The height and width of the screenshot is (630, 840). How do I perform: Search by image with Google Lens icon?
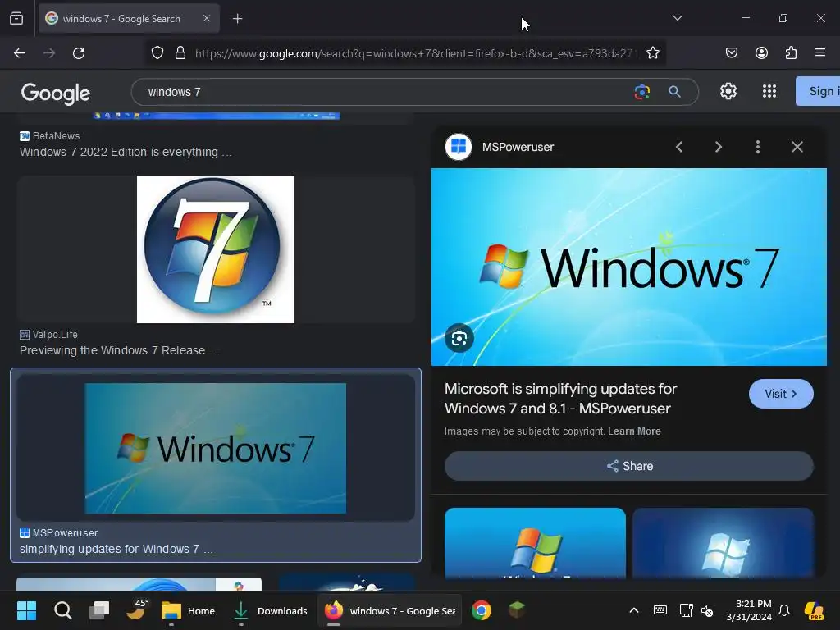641,92
